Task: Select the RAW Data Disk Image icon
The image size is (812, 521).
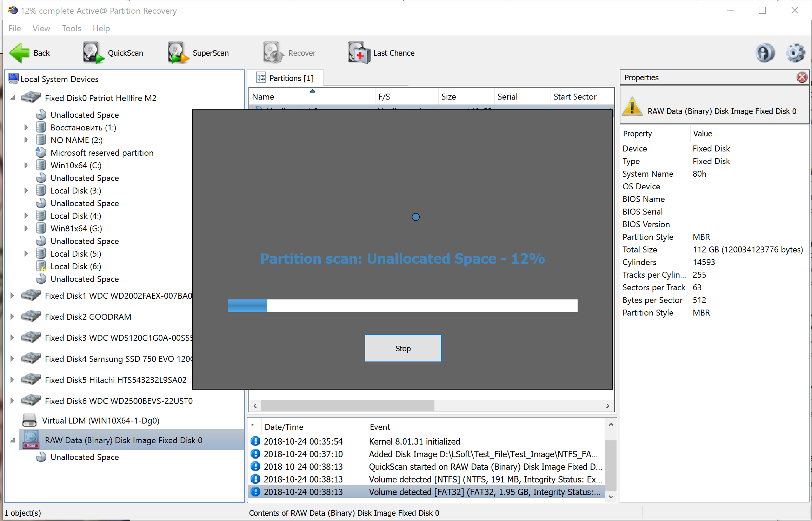Action: click(31, 440)
